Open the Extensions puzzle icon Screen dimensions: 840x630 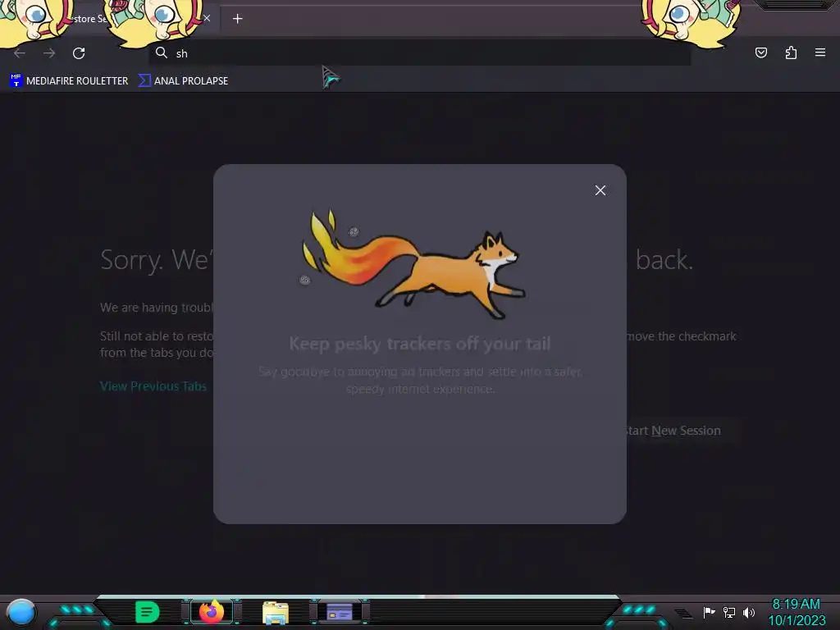point(791,52)
